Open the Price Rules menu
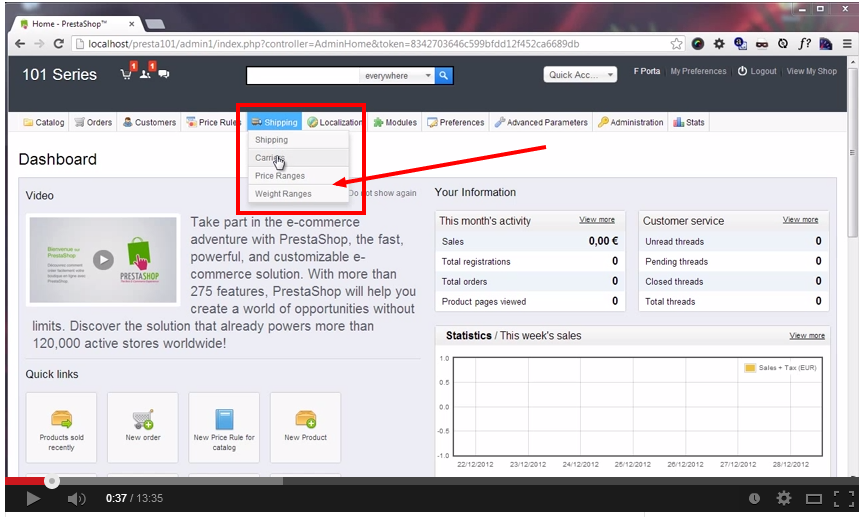 [214, 122]
